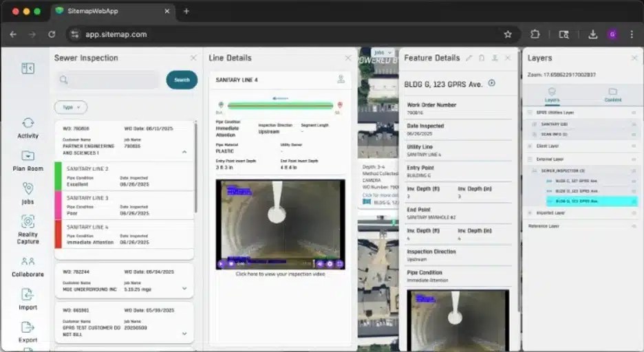The height and width of the screenshot is (352, 644).
Task: Click the edit pencil in Feature Details
Action: tap(469, 58)
